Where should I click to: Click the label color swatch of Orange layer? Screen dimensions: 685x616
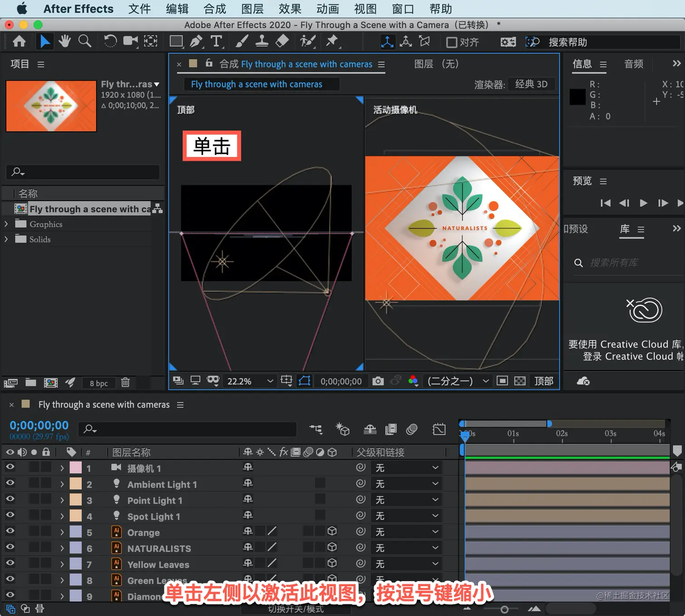pyautogui.click(x=76, y=532)
